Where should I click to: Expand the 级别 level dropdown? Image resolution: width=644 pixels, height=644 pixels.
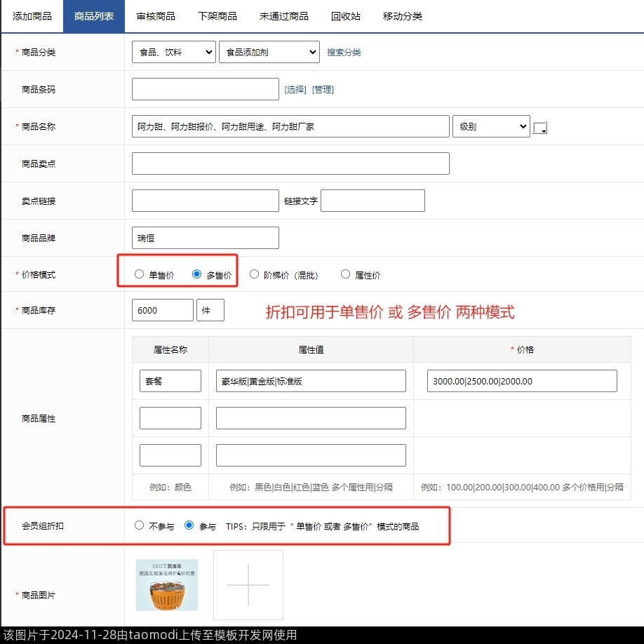click(490, 126)
